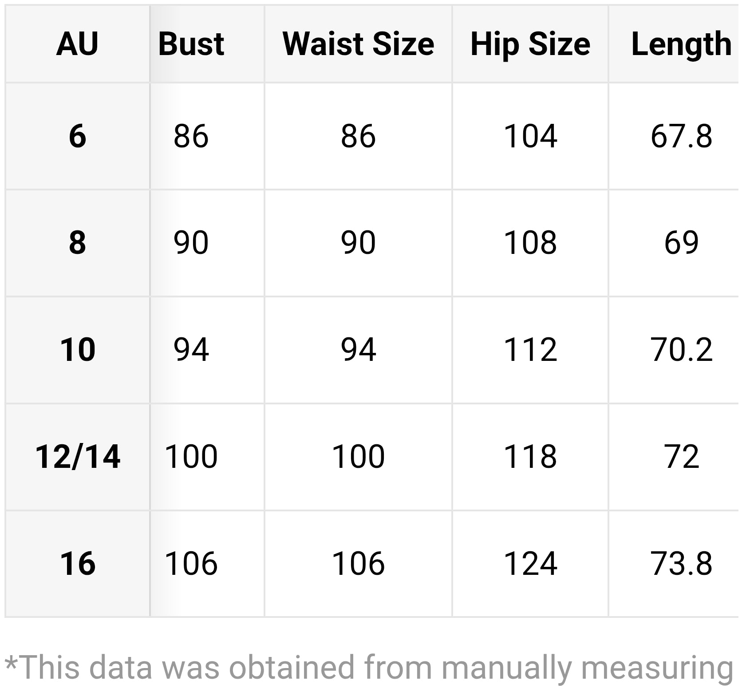This screenshot has width=742, height=700.
Task: Click the Length column header
Action: pos(681,44)
